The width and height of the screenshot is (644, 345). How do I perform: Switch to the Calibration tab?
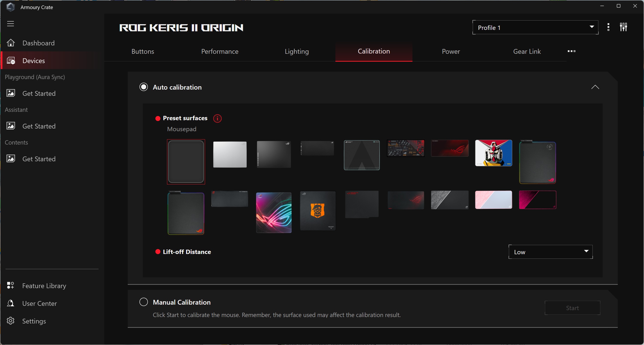374,51
